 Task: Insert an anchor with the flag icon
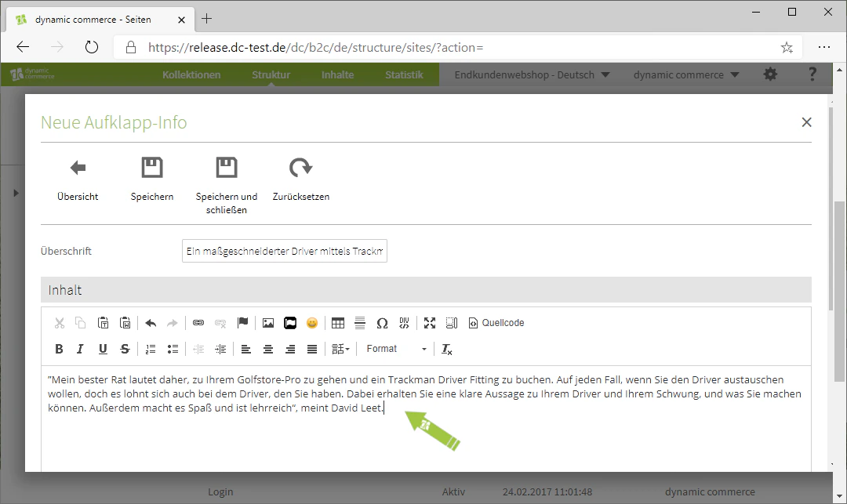click(242, 323)
